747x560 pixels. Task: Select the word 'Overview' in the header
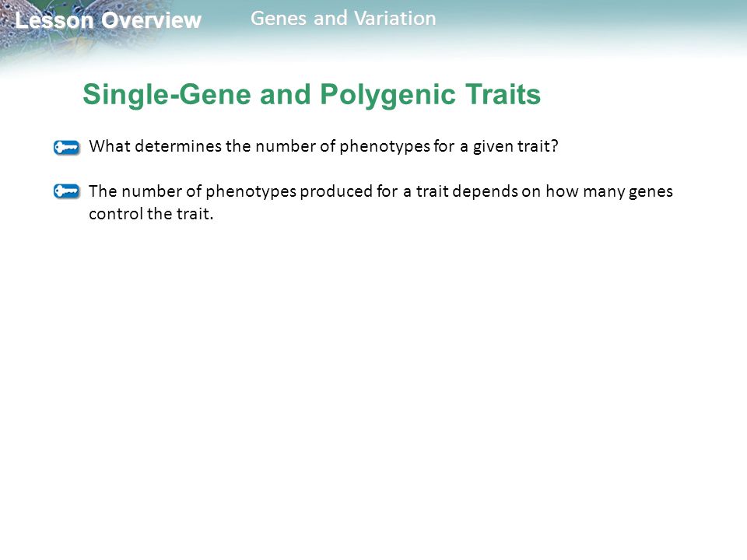pyautogui.click(x=152, y=20)
